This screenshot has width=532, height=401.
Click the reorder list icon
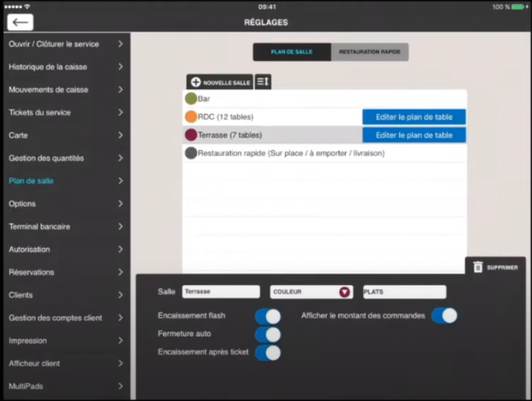(263, 81)
